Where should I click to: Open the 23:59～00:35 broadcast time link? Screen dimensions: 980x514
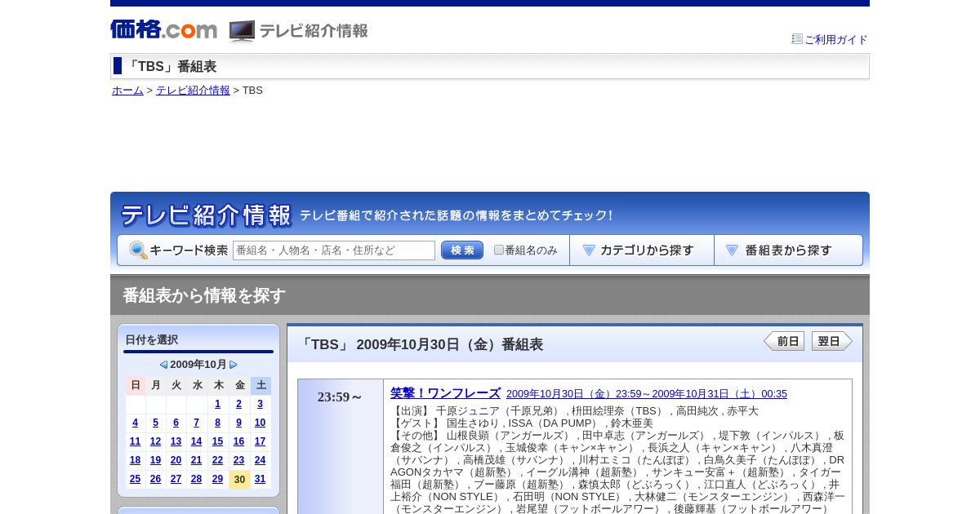[x=647, y=394]
